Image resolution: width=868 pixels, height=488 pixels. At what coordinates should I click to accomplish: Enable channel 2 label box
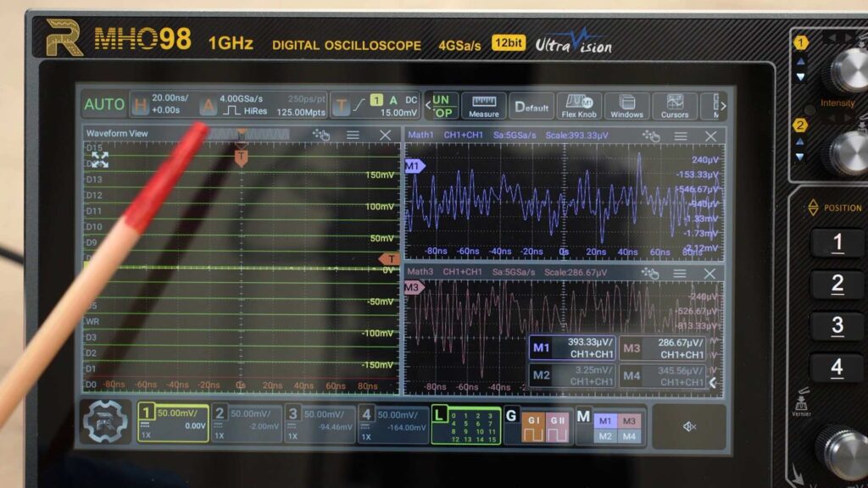click(246, 423)
